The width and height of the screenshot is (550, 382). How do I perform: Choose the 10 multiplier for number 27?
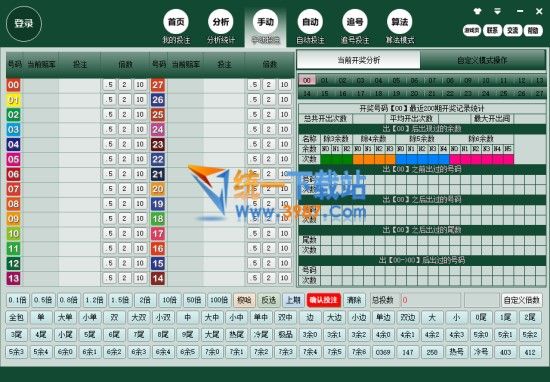[284, 85]
